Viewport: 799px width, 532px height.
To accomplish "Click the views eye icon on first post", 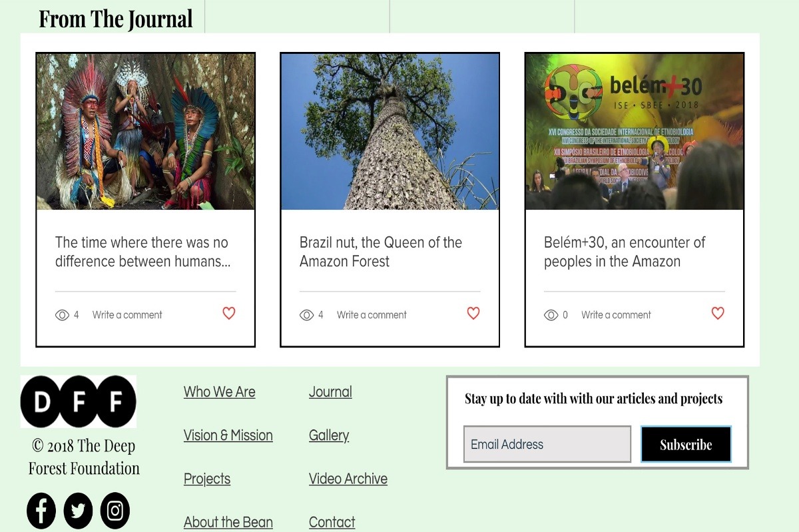I will (x=63, y=315).
